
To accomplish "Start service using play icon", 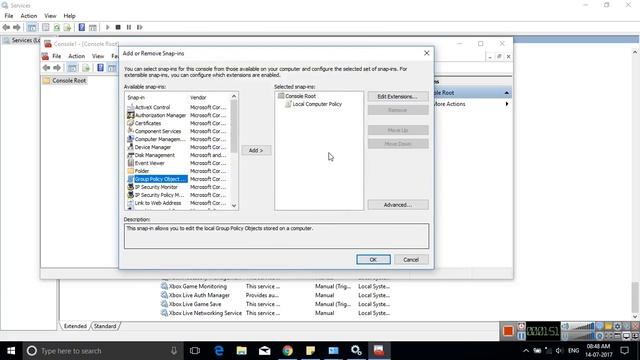I will (x=108, y=27).
